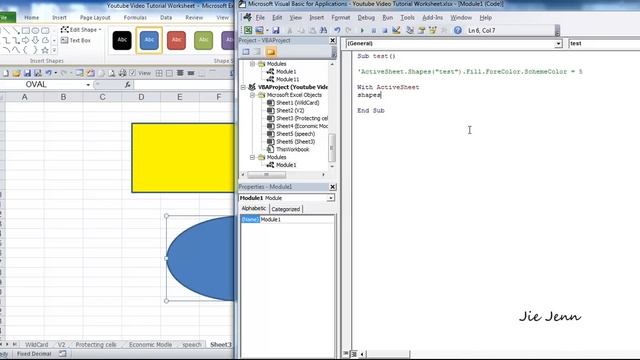Screen dimensions: 640x360
Task: Open the Formulas ribbon tab in Excel
Action: 135,18
